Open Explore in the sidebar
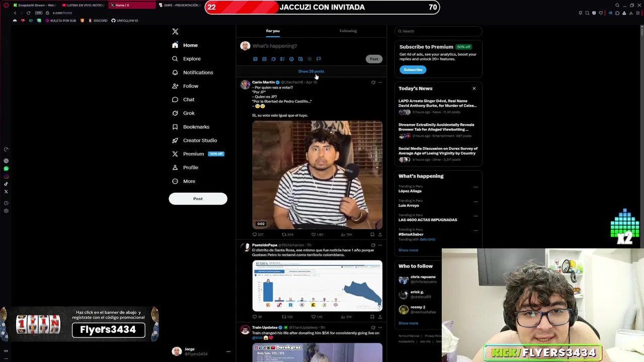This screenshot has width=644, height=362. [186, 59]
